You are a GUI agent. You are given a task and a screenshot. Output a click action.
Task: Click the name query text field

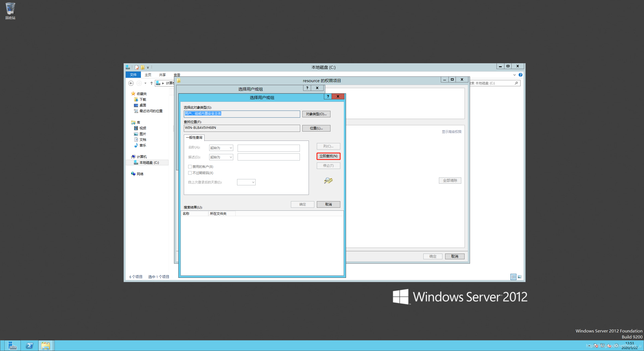point(268,148)
